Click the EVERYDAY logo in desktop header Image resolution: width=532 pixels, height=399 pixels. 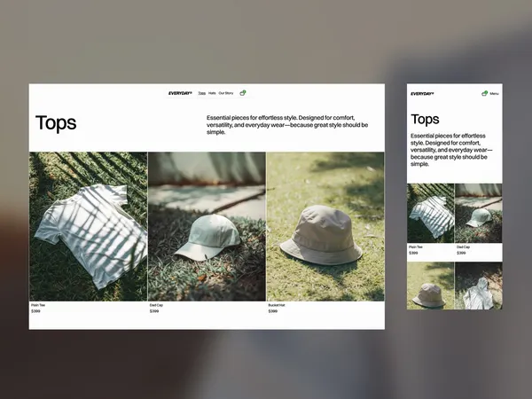coord(180,93)
